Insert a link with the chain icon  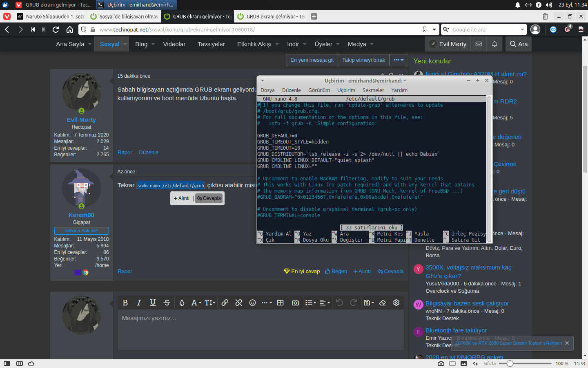point(225,303)
